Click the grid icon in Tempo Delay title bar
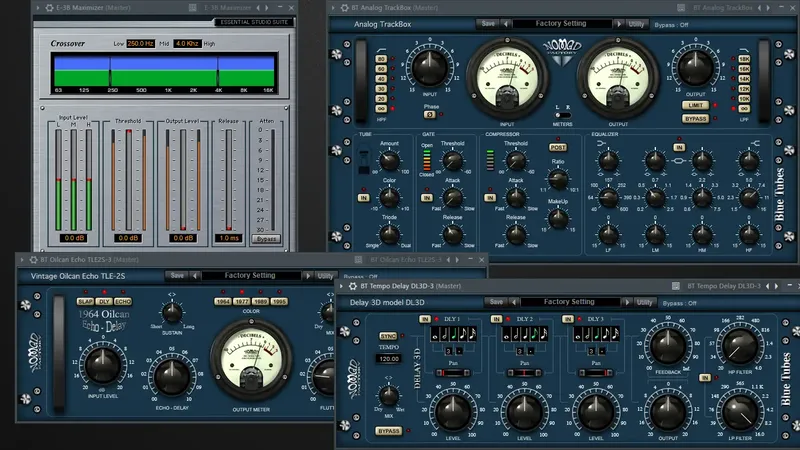This screenshot has width=800, height=450. pyautogui.click(x=676, y=286)
